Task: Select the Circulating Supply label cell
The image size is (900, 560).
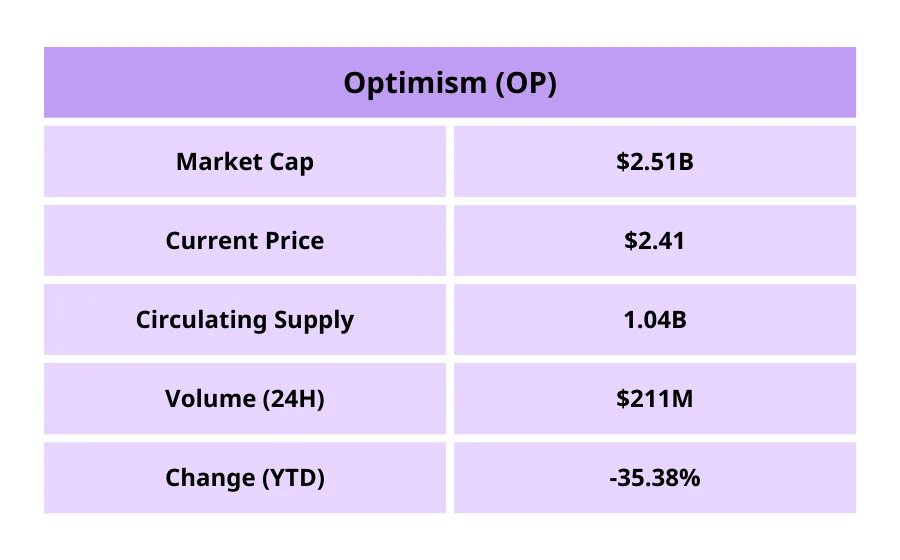Action: [245, 320]
